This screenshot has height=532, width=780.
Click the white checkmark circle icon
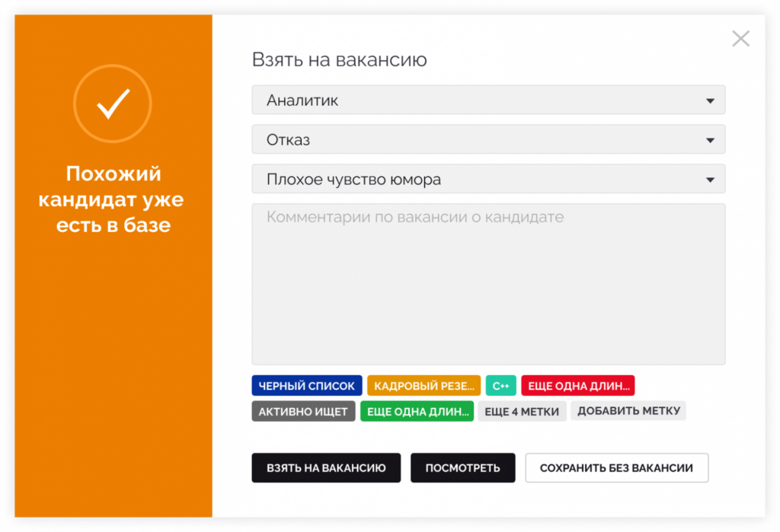point(113,104)
